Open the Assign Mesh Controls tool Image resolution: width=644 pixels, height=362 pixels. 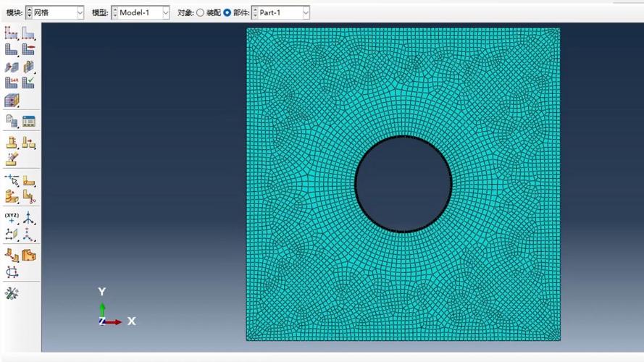11,66
